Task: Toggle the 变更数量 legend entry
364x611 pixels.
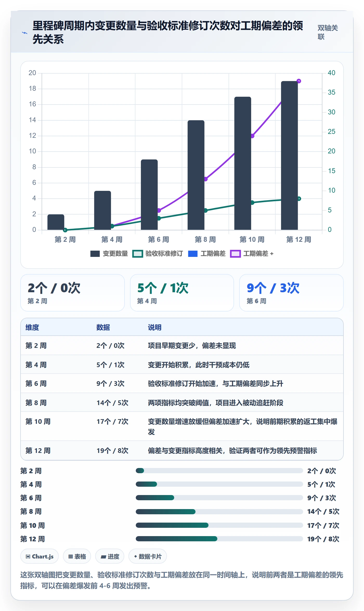Action: [x=109, y=254]
